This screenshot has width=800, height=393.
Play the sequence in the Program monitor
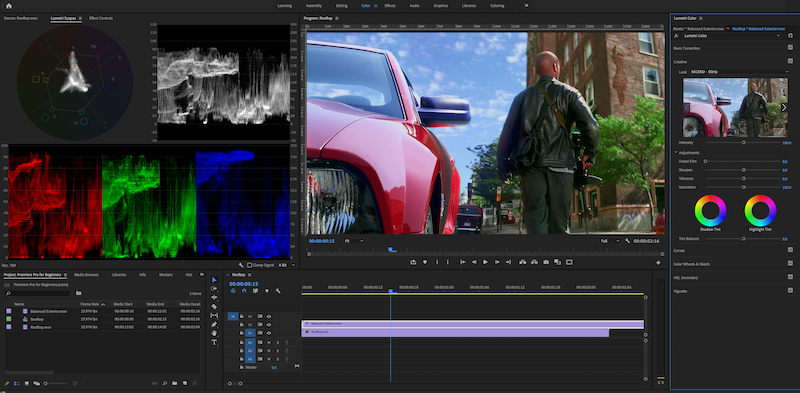485,262
